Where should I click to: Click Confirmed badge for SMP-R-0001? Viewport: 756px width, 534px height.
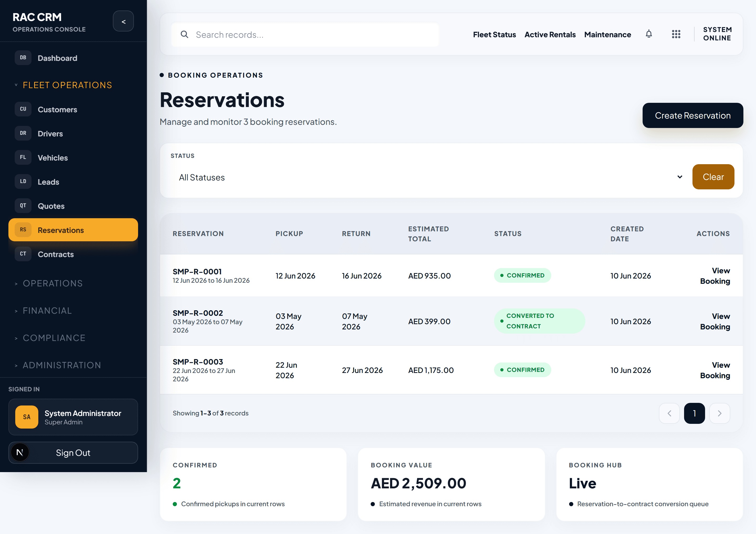(522, 275)
